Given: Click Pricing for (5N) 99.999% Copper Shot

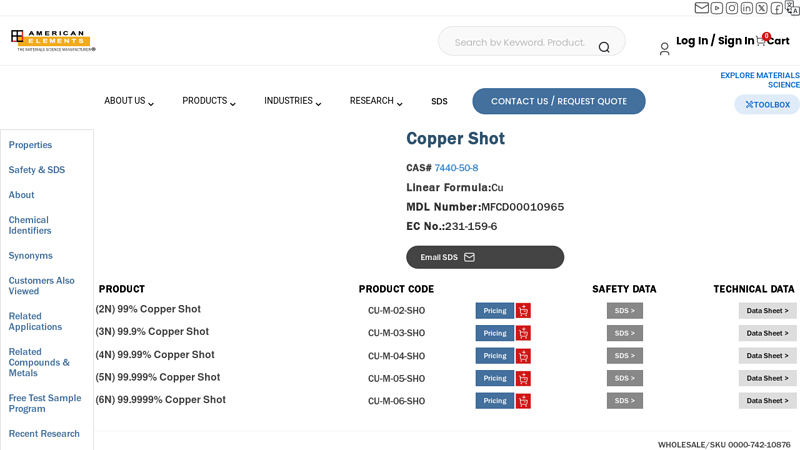Looking at the screenshot, I should coord(495,378).
